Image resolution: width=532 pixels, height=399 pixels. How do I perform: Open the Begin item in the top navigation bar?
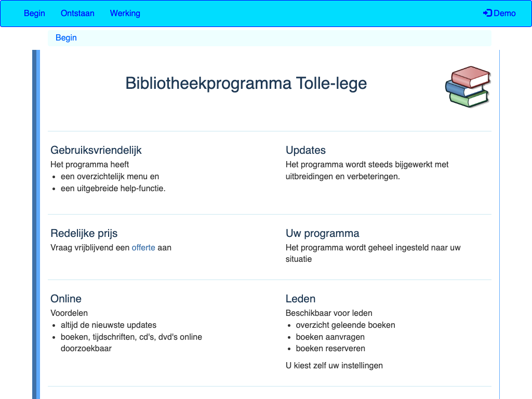click(34, 14)
